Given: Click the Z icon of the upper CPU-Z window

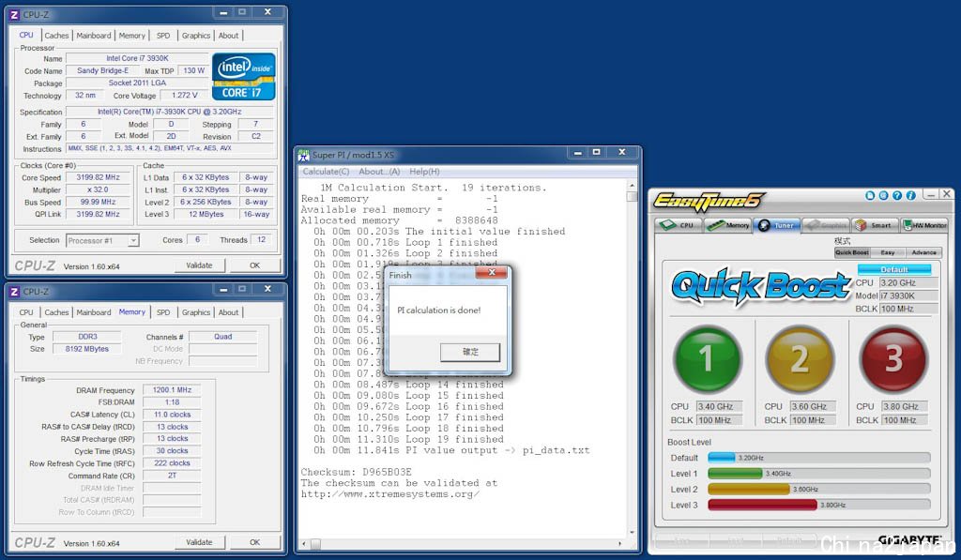Looking at the screenshot, I should (15, 14).
